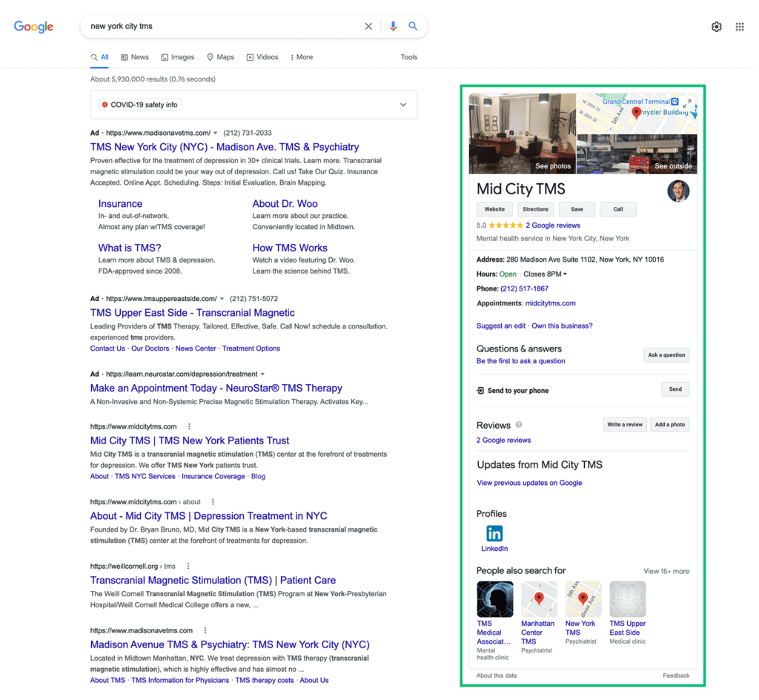Expand COVID-19 safety info panel
This screenshot has height=700, width=759.
point(403,105)
